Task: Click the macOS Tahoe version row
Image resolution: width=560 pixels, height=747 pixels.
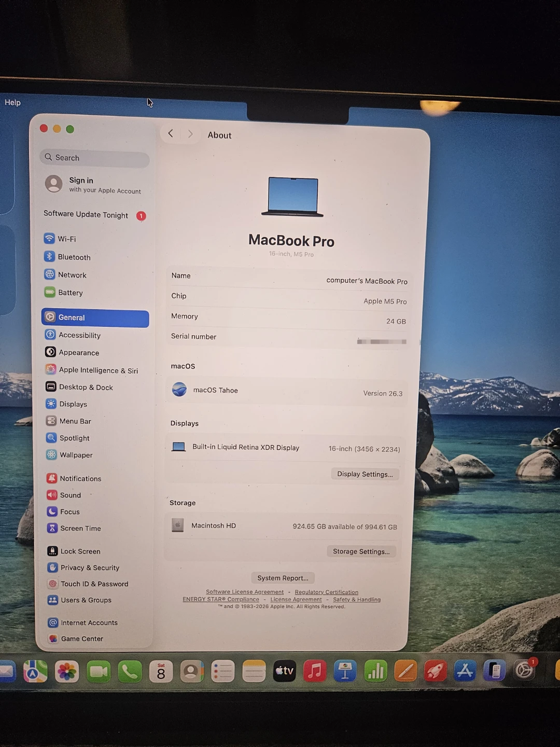Action: point(287,392)
